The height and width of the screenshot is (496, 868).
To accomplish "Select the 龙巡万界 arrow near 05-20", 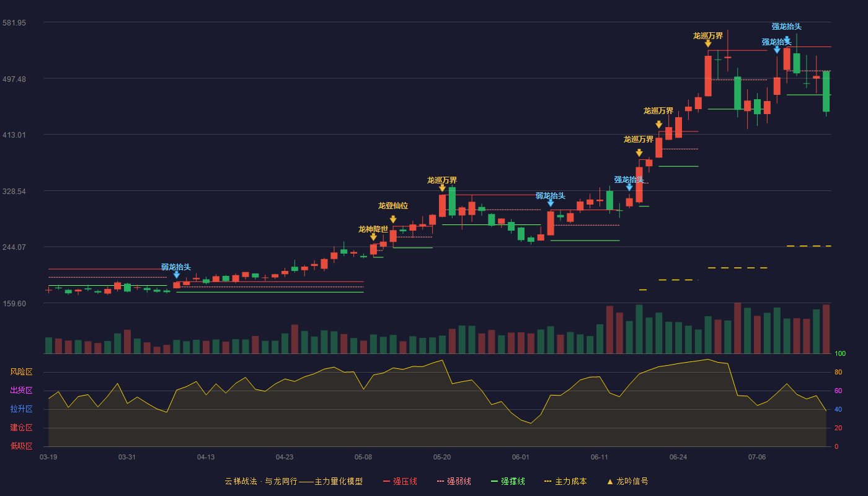I will 442,188.
